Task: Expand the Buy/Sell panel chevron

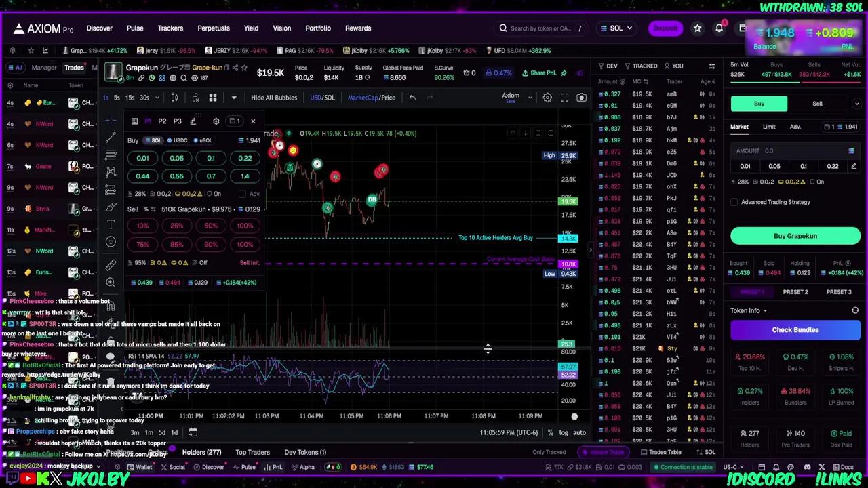Action: [857, 104]
